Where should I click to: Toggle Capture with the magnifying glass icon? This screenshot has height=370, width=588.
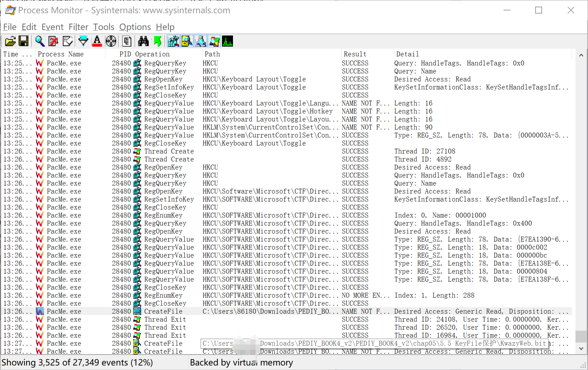(x=40, y=41)
